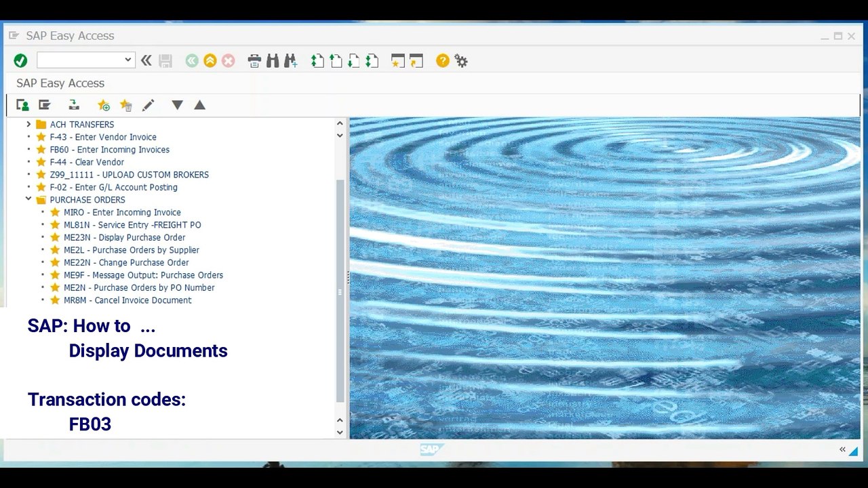Click the Delete Favorites star icon
Screen dimensions: 868x488
(125, 105)
